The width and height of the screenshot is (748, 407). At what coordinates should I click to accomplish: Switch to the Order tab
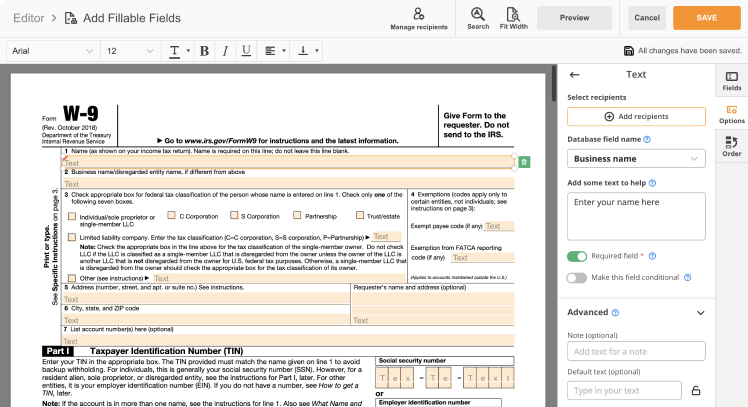[x=731, y=147]
